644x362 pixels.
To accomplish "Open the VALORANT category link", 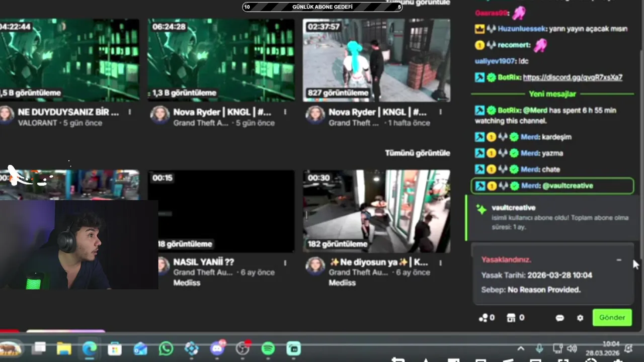I will click(x=38, y=123).
